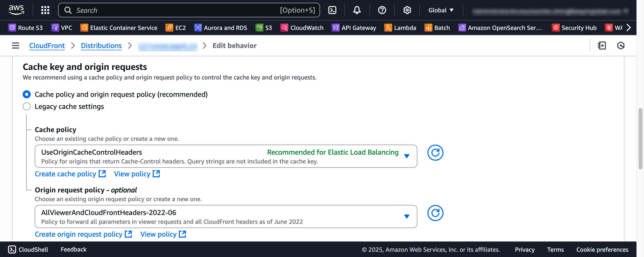Refresh the cache policy list
Image resolution: width=644 pixels, height=257 pixels.
pos(435,153)
